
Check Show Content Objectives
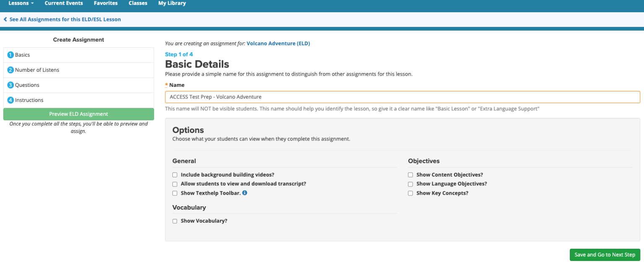410,174
